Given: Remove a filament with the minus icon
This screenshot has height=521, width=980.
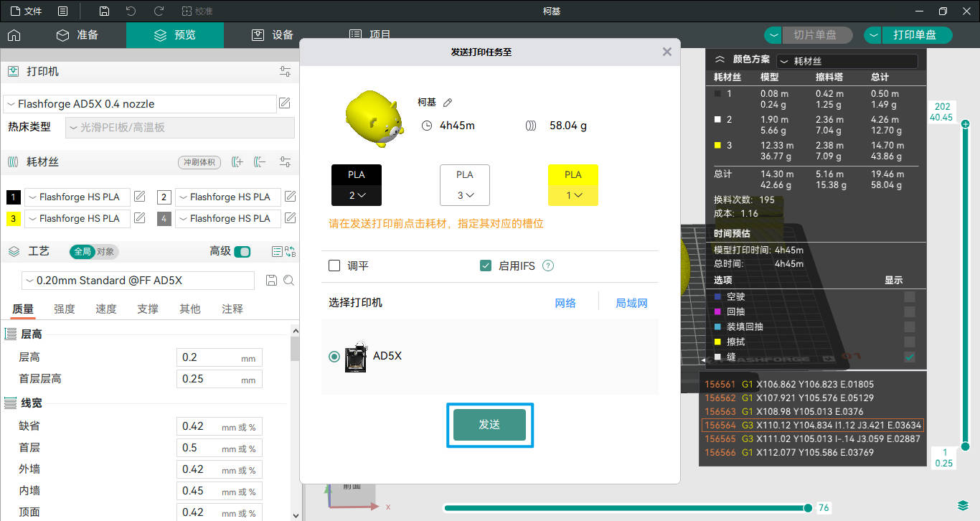Looking at the screenshot, I should point(260,162).
